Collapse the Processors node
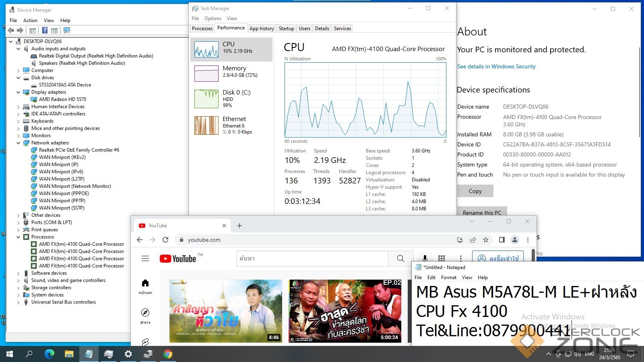 pyautogui.click(x=18, y=237)
